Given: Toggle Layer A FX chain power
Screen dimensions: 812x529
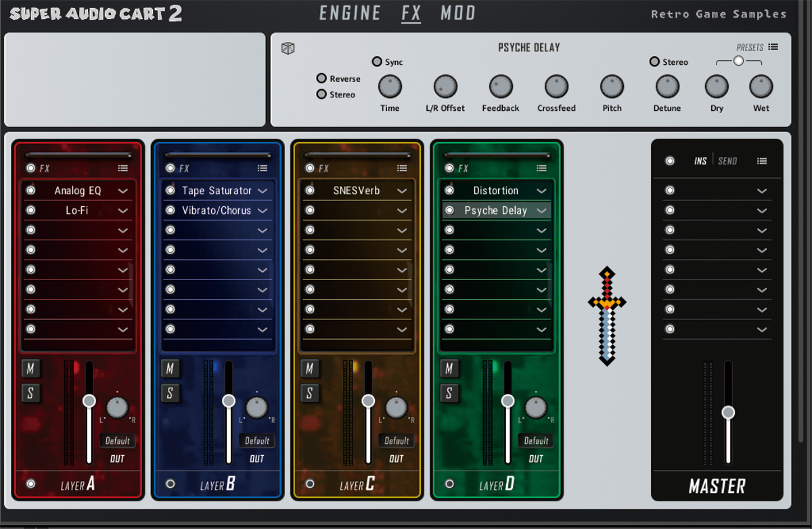Looking at the screenshot, I should [x=30, y=168].
